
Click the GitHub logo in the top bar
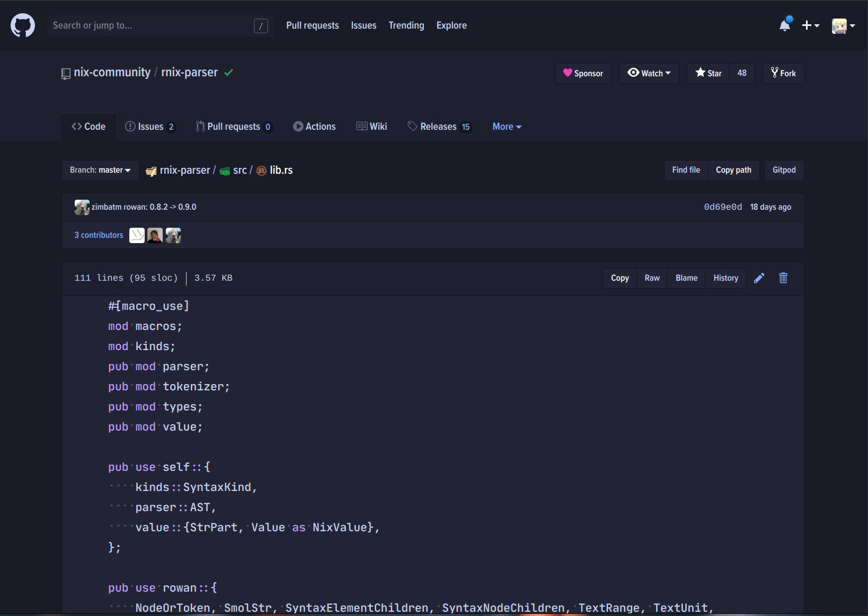(22, 25)
